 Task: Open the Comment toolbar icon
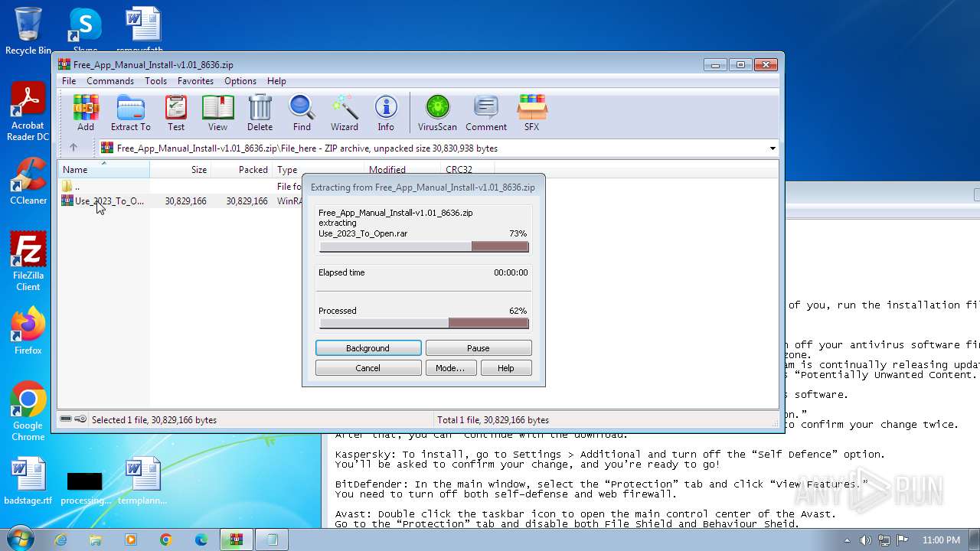(x=486, y=112)
